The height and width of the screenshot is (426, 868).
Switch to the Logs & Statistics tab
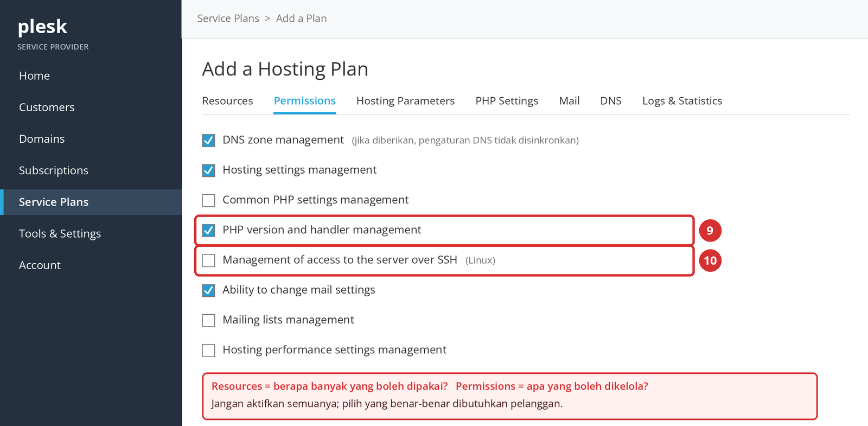click(682, 101)
